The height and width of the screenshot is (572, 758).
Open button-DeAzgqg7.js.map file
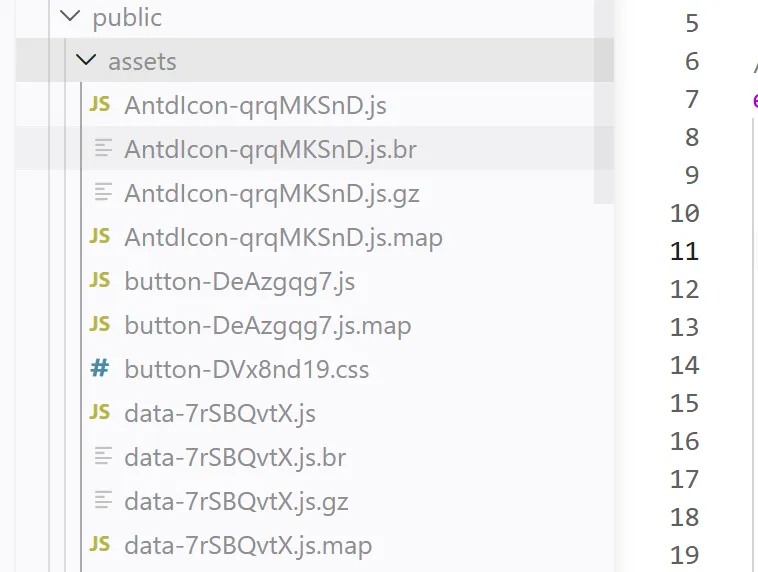pyautogui.click(x=267, y=325)
